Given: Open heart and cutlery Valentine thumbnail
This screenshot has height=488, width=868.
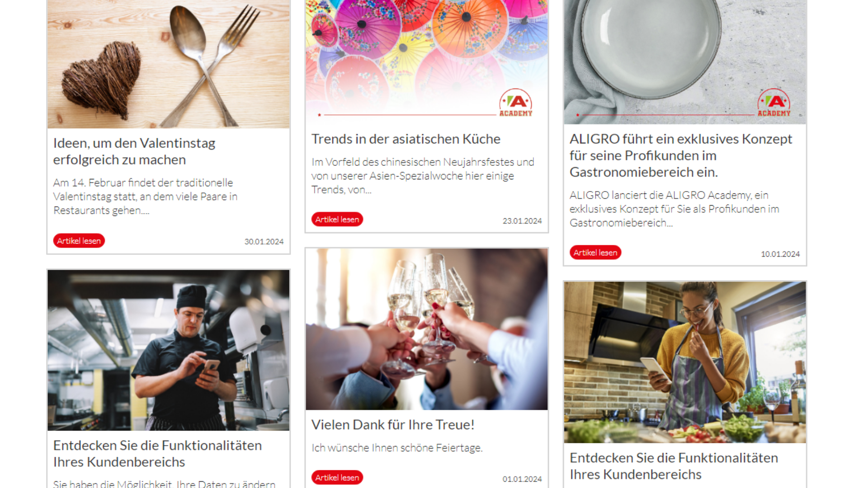Looking at the screenshot, I should pyautogui.click(x=169, y=64).
